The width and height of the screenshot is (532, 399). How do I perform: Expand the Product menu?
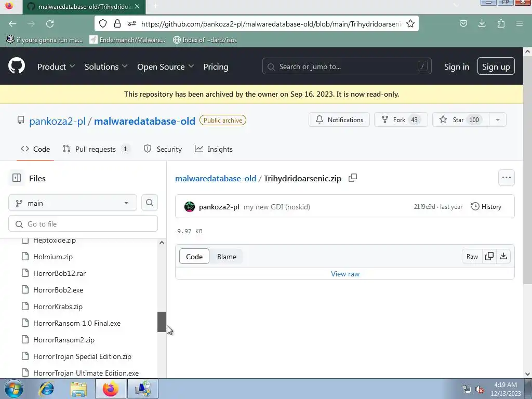pyautogui.click(x=56, y=66)
